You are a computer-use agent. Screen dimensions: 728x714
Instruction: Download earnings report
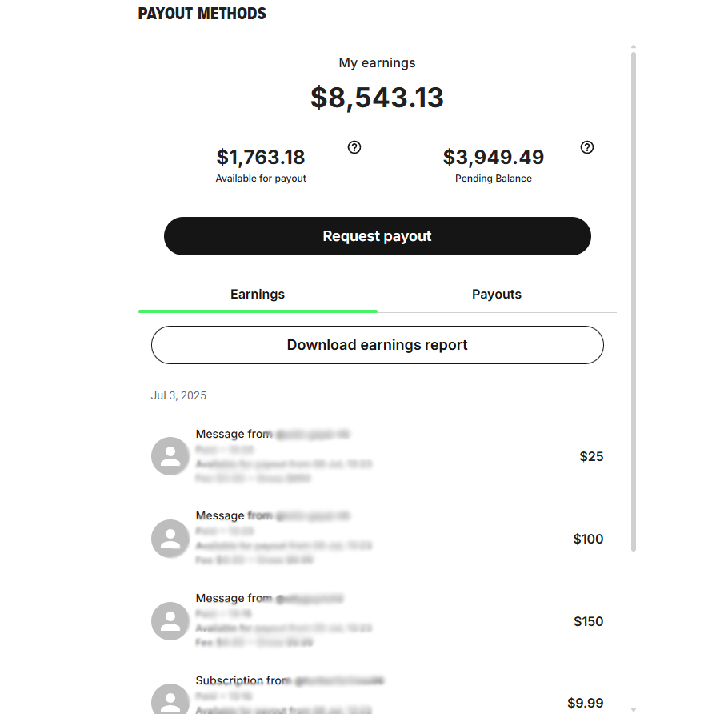coord(377,345)
